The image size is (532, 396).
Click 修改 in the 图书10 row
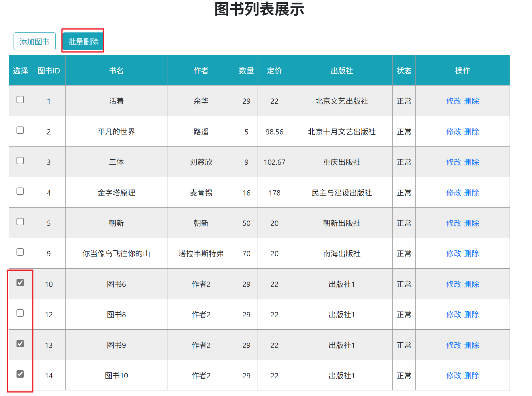click(454, 375)
